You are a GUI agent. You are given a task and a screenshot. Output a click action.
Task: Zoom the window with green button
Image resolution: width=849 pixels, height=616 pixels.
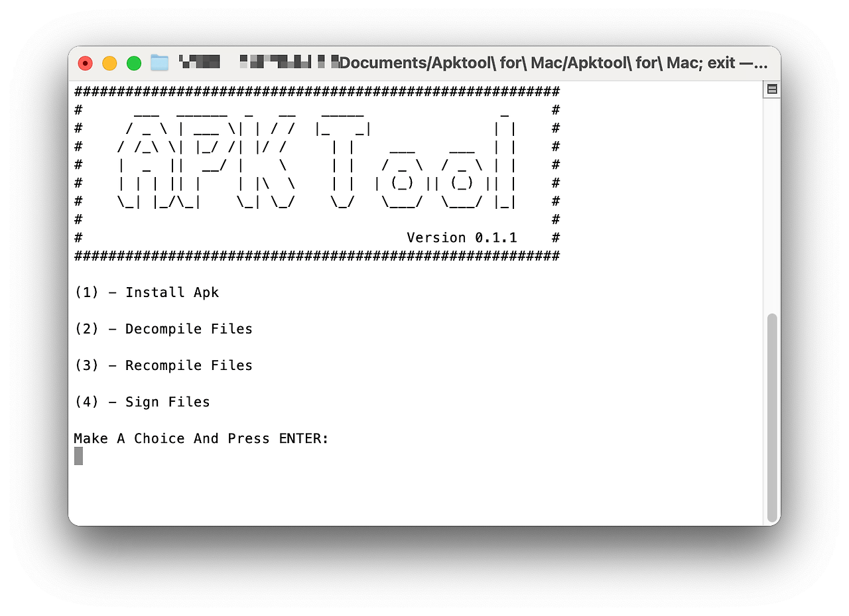pos(134,63)
